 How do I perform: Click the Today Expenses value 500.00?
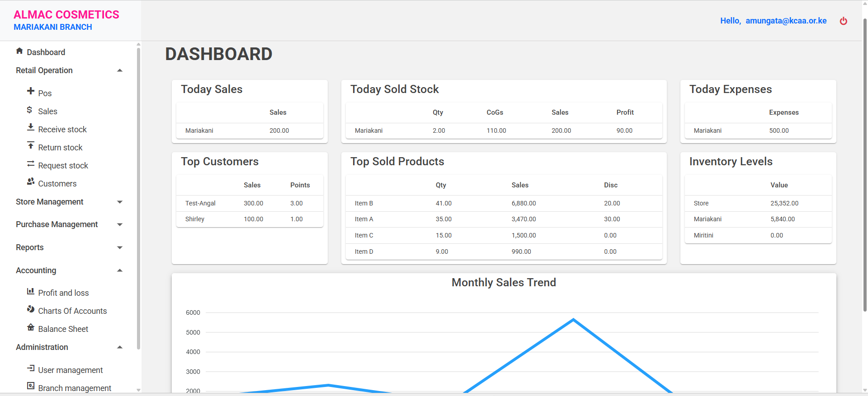(779, 130)
